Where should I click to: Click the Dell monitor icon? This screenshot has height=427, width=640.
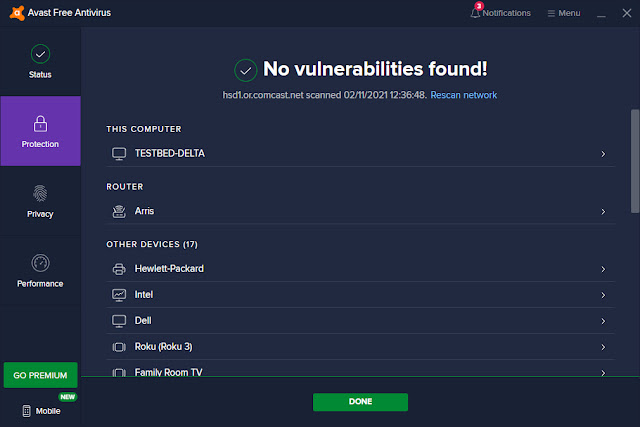click(119, 321)
